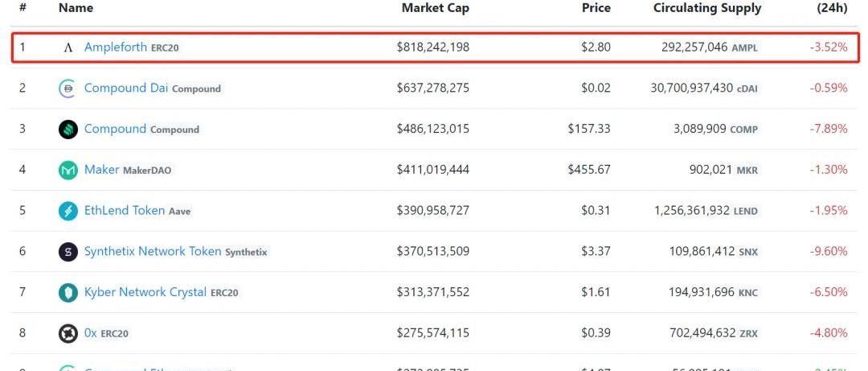Sort by rank number column header
Viewport: 868px width, 371px height.
[x=23, y=8]
